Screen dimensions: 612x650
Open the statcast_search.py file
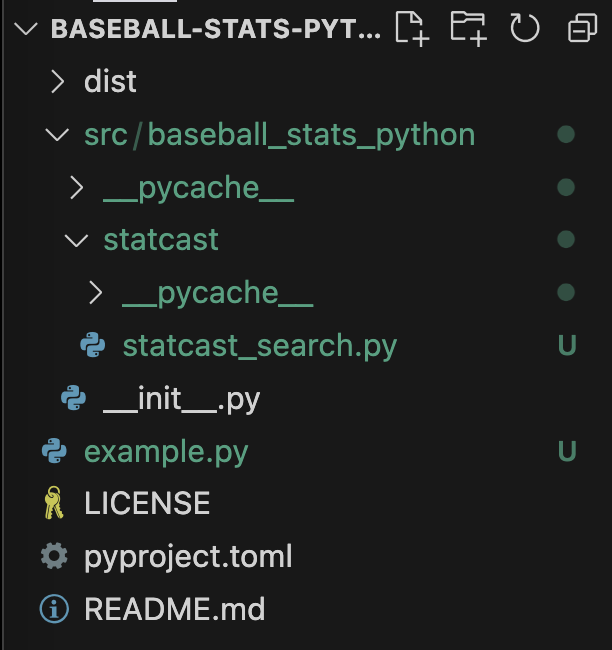[x=259, y=346]
